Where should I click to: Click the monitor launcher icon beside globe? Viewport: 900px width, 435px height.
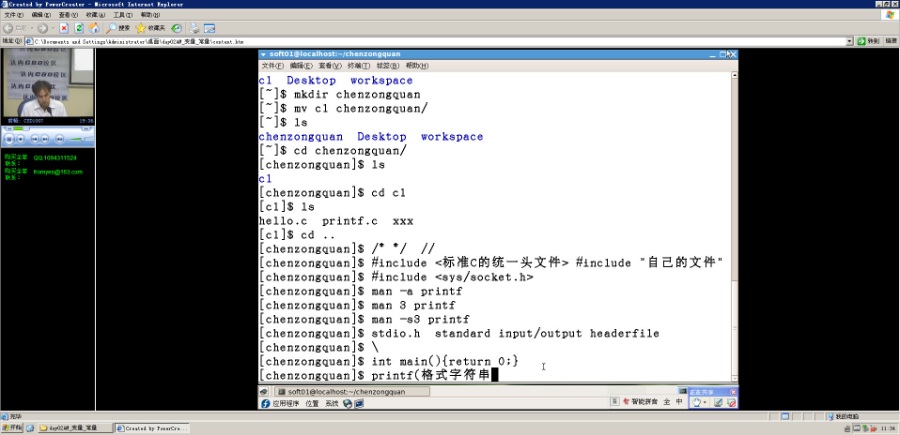(359, 403)
